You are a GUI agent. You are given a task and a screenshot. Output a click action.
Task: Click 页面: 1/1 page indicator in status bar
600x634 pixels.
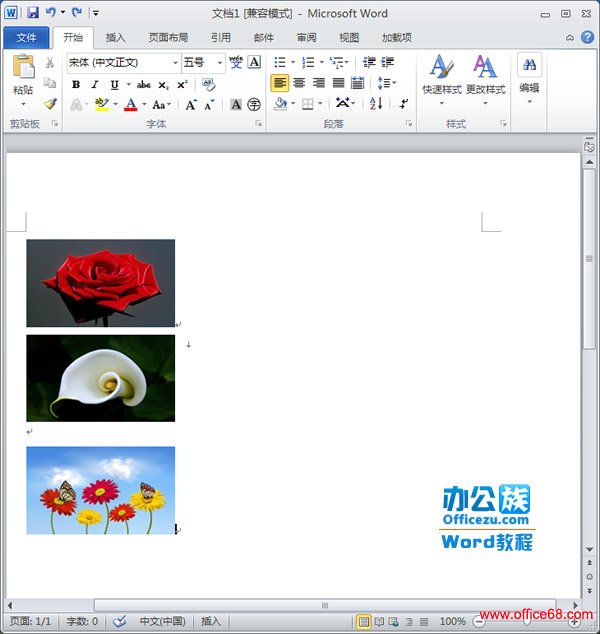(31, 621)
